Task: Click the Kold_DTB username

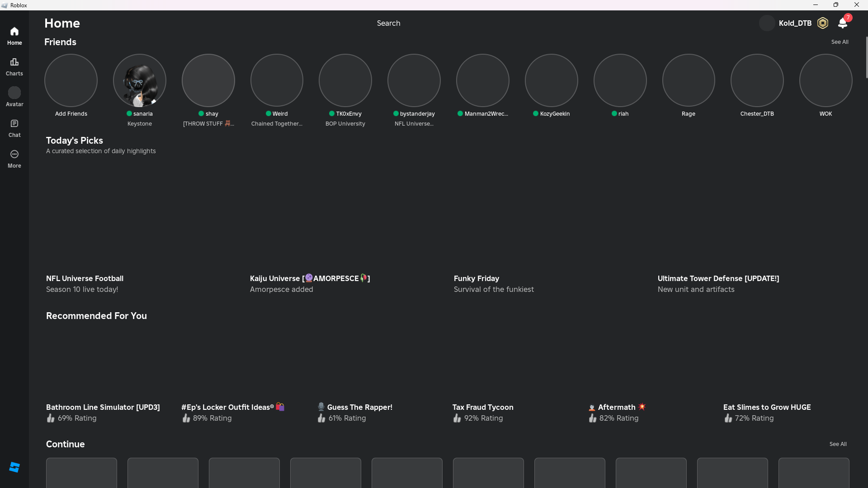Action: pos(795,23)
